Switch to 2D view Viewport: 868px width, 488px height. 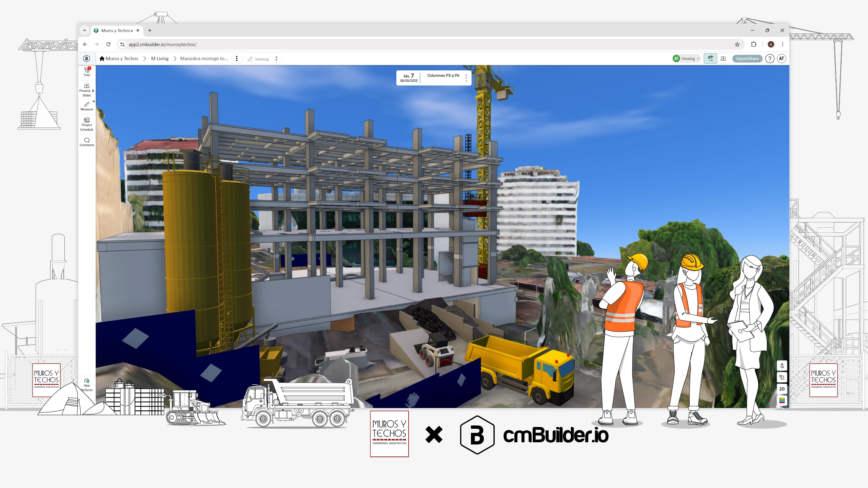point(782,389)
